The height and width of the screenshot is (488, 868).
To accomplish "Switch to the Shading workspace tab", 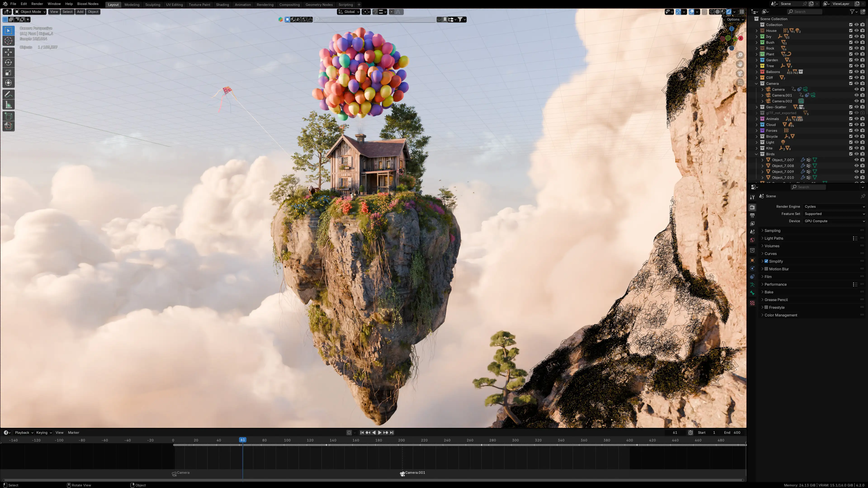I will pos(222,5).
